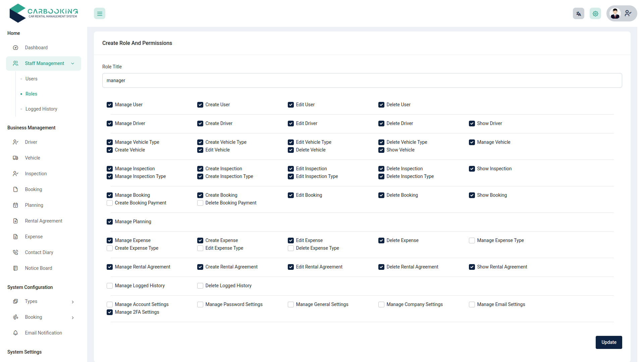Screen dimensions: 644x362
Task: Click the language translation icon in the header
Action: tap(578, 13)
